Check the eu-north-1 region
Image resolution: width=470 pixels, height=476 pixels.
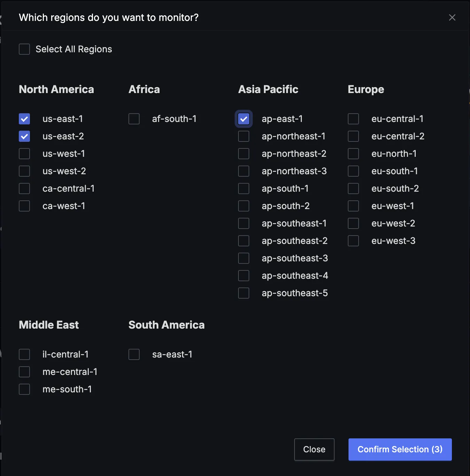tap(353, 154)
